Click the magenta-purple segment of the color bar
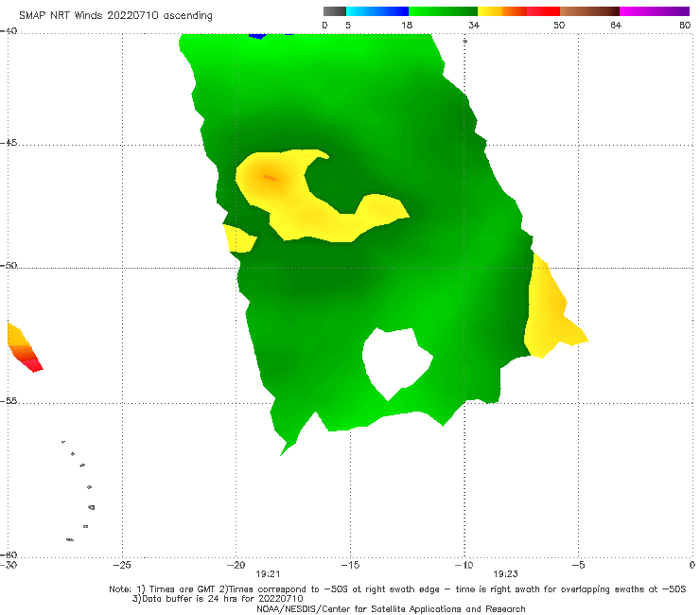The image size is (700, 615). 655,11
